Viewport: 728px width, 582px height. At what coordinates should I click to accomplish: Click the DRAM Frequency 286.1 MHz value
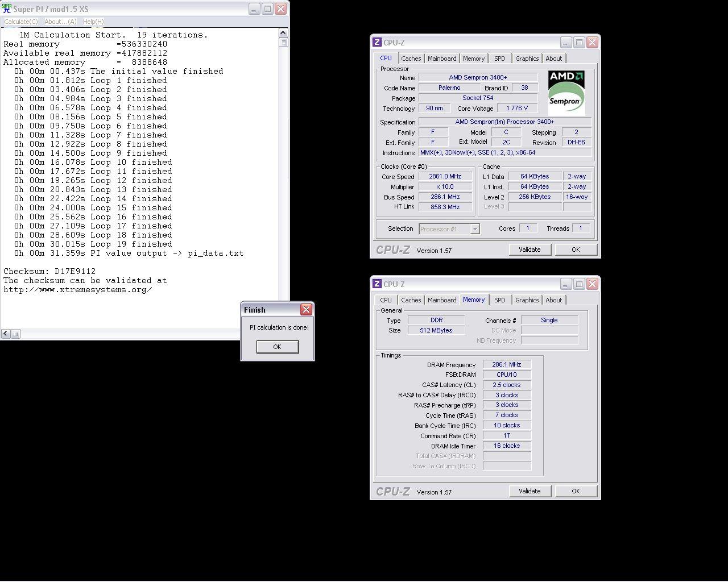point(507,365)
